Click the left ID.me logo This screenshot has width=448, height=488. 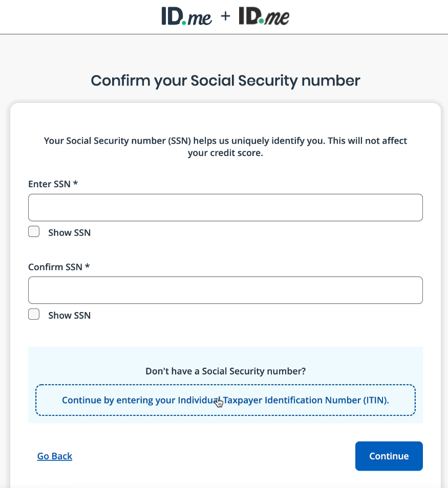point(186,17)
